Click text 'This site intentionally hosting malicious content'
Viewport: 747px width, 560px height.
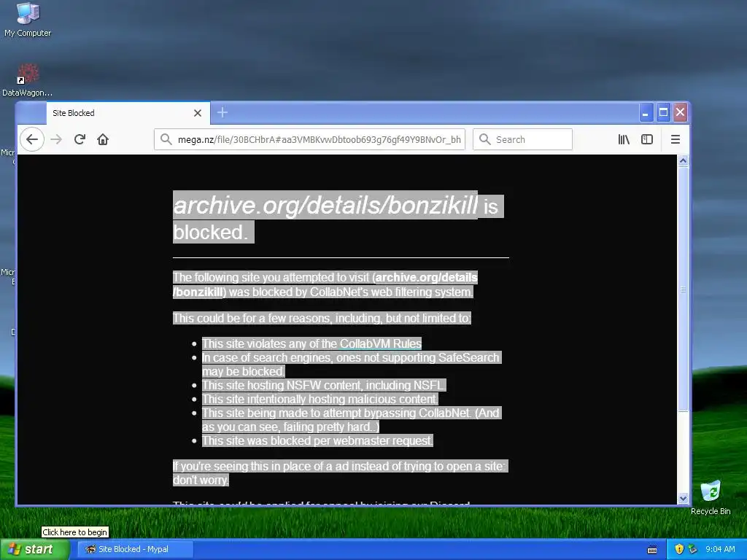(320, 399)
